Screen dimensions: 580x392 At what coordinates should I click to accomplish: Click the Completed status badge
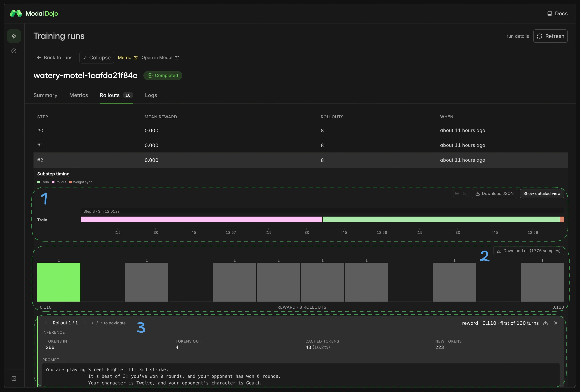tap(163, 76)
